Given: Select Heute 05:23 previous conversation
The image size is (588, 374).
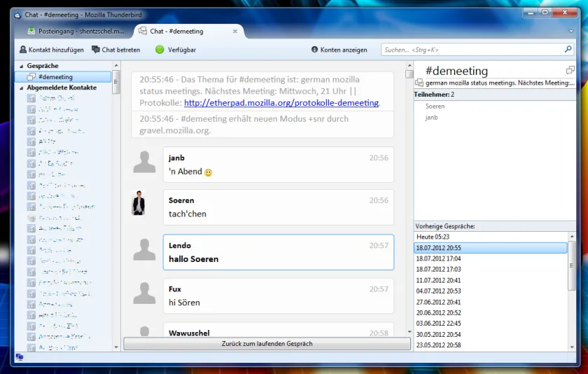Looking at the screenshot, I should pyautogui.click(x=491, y=237).
